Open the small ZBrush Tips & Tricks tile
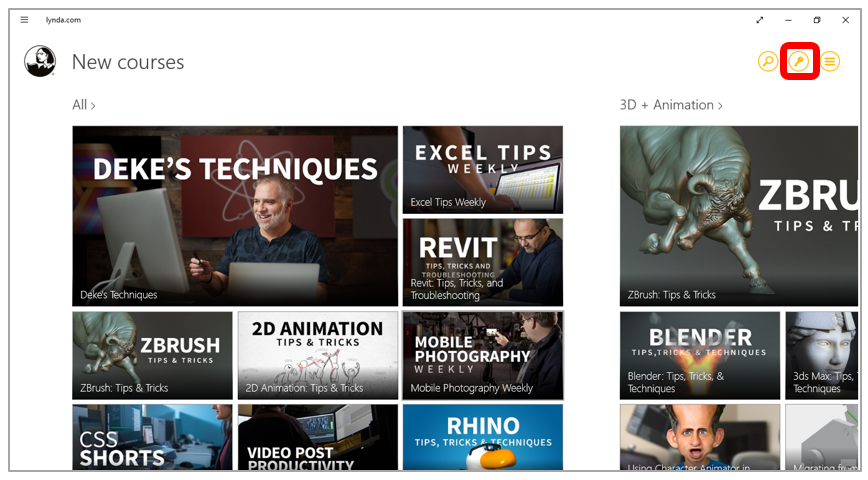This screenshot has width=868, height=480. 152,355
